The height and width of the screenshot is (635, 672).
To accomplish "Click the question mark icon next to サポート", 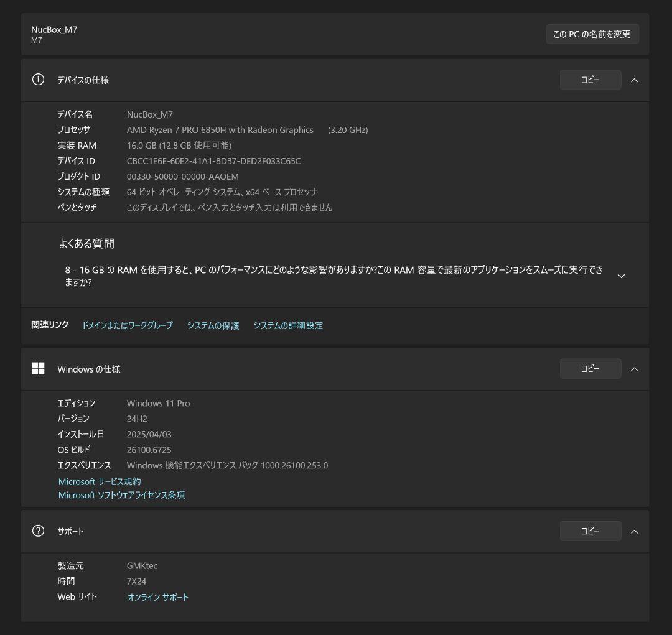I will pos(38,531).
